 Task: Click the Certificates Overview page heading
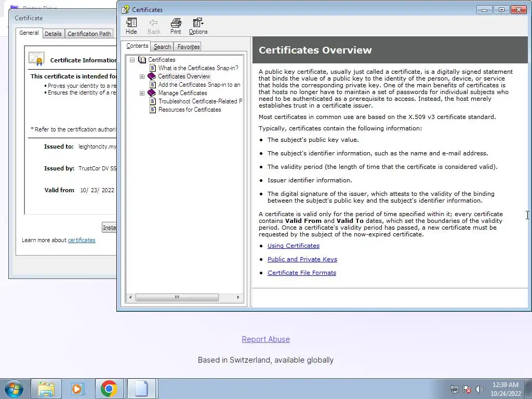click(x=315, y=50)
